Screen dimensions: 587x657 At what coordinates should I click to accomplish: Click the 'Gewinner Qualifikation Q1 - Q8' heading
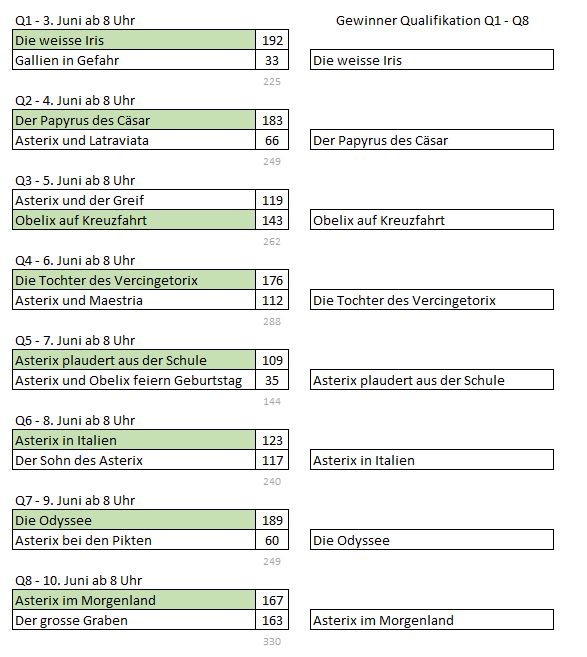tap(432, 20)
